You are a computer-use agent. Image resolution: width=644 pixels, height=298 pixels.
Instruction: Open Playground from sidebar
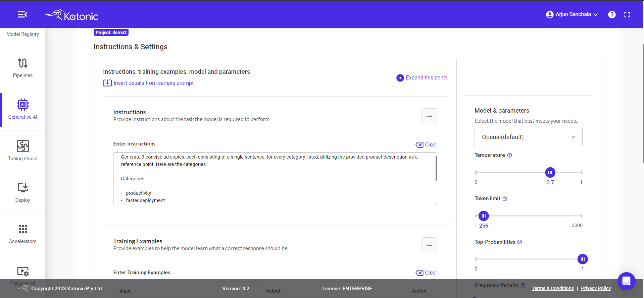22,276
